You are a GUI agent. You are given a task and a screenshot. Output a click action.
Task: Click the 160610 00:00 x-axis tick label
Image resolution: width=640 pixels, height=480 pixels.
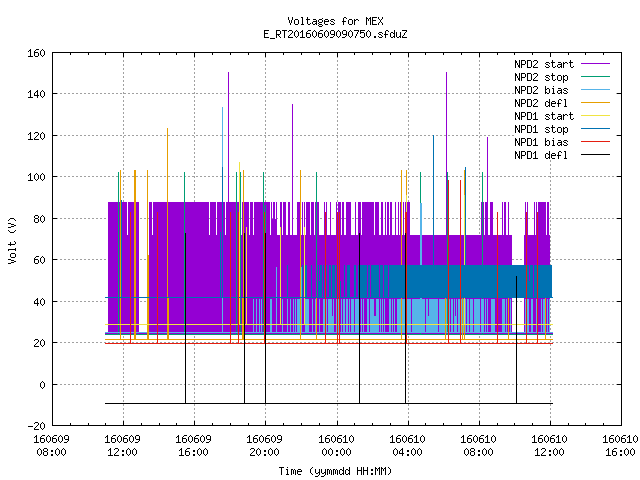tap(336, 446)
